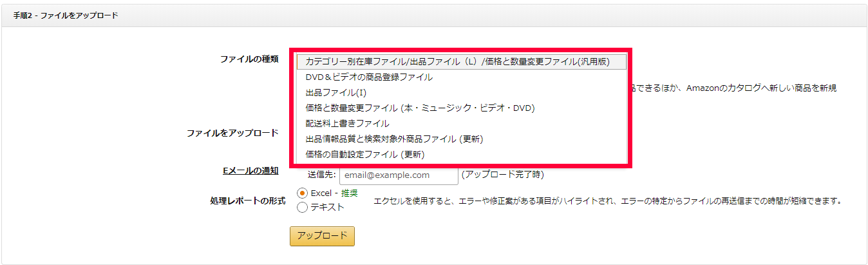Pick 価格の自動設定ファイル (更新) option

click(365, 154)
